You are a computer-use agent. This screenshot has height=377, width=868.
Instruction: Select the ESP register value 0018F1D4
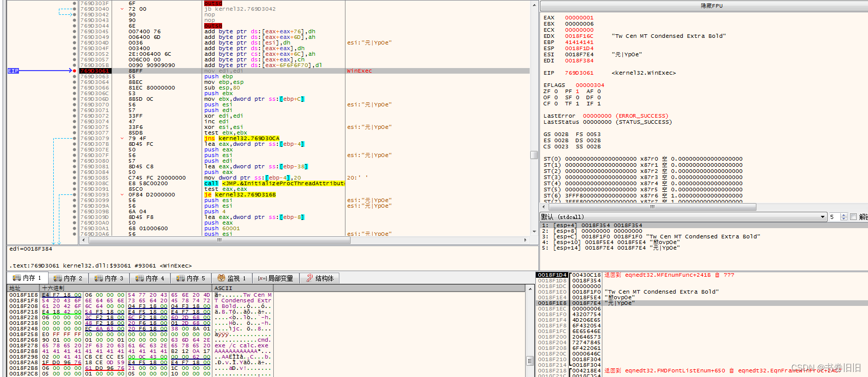tap(579, 49)
